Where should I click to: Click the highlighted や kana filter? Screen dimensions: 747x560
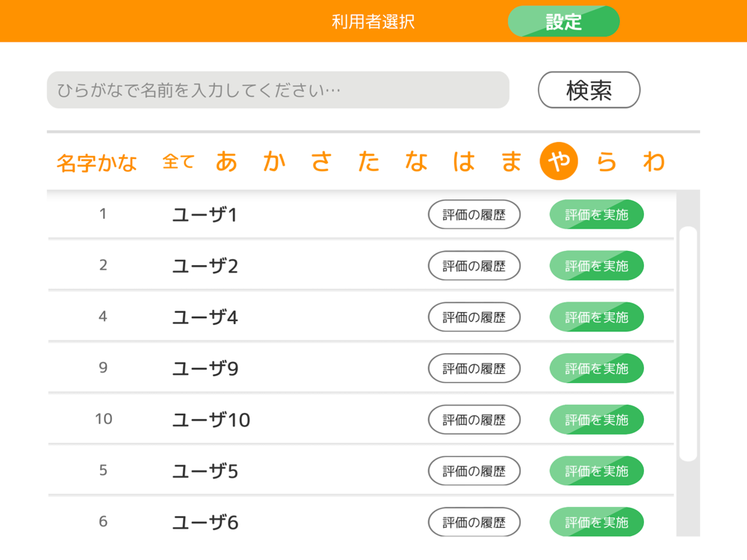(559, 161)
